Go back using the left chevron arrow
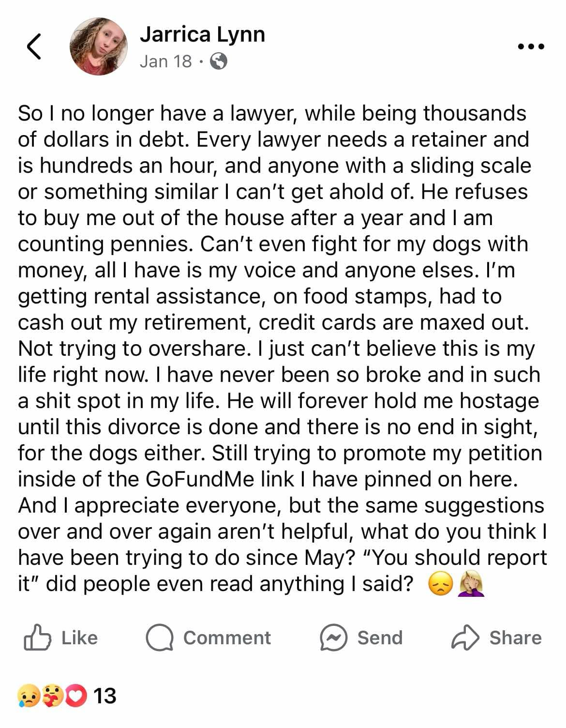This screenshot has height=728, width=566. (33, 46)
